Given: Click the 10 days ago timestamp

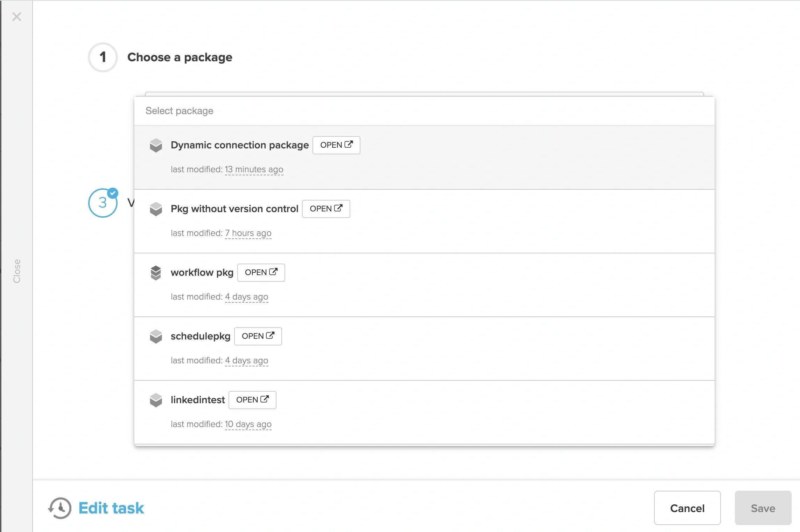Looking at the screenshot, I should (x=248, y=424).
